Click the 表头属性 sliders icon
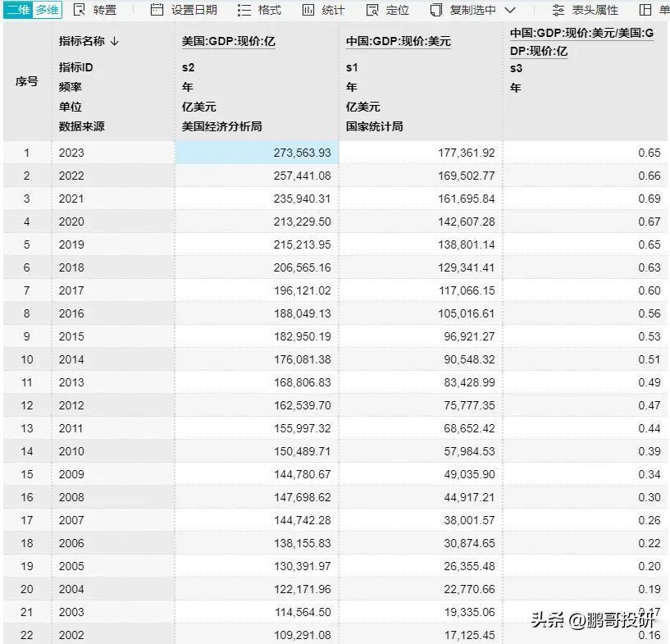 pos(558,10)
